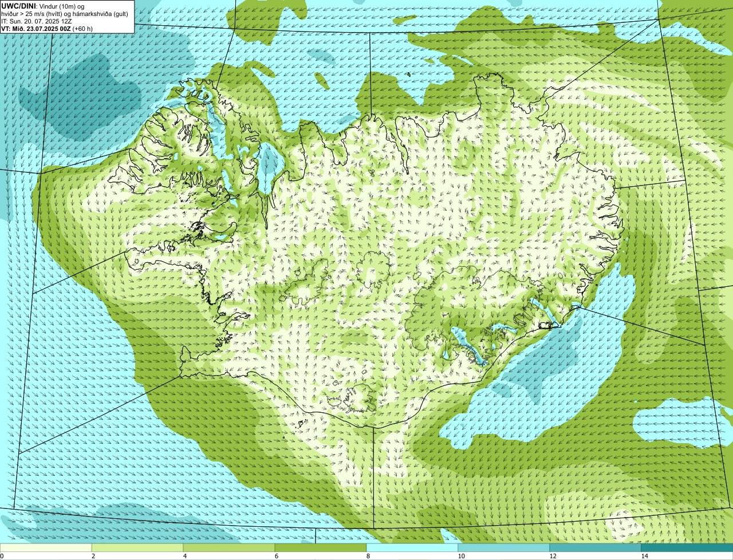This screenshot has height=560, width=733.
Task: Click the 'Vindur (10m) og' text
Action: pos(62,6)
